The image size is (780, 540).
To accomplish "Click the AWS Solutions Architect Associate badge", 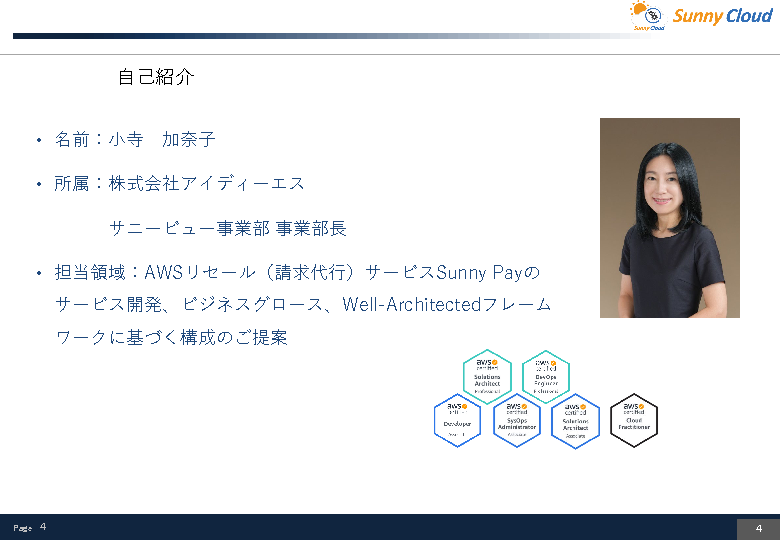I will (575, 420).
